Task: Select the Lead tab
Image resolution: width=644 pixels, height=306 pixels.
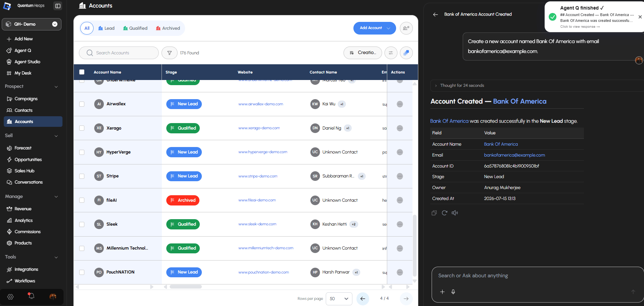Action: [x=106, y=28]
